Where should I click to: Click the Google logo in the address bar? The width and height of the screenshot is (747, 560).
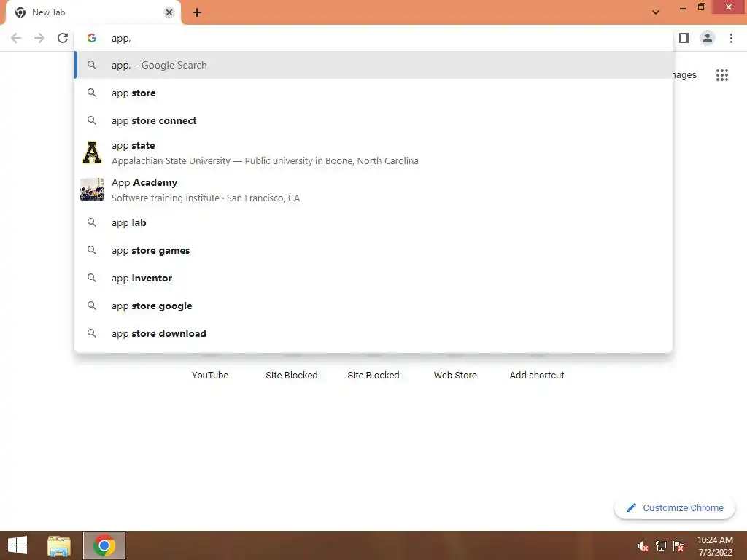pyautogui.click(x=92, y=38)
